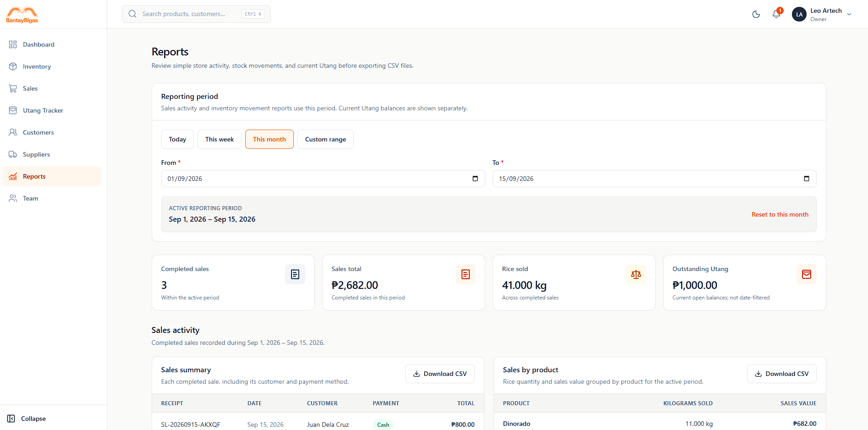Screen dimensions: 868x430
Task: Click the Sep 15, 2026 date cell
Action: click(265, 425)
